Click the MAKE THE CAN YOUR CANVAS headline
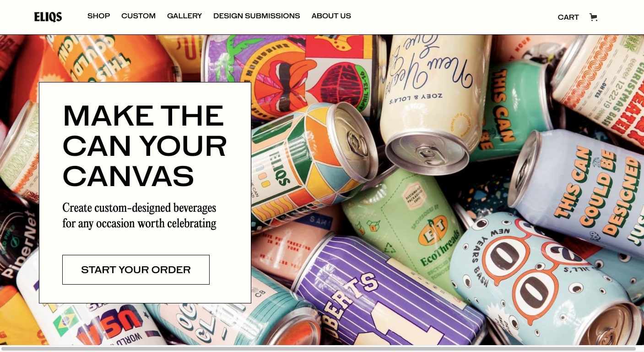The width and height of the screenshot is (644, 352). [x=145, y=146]
